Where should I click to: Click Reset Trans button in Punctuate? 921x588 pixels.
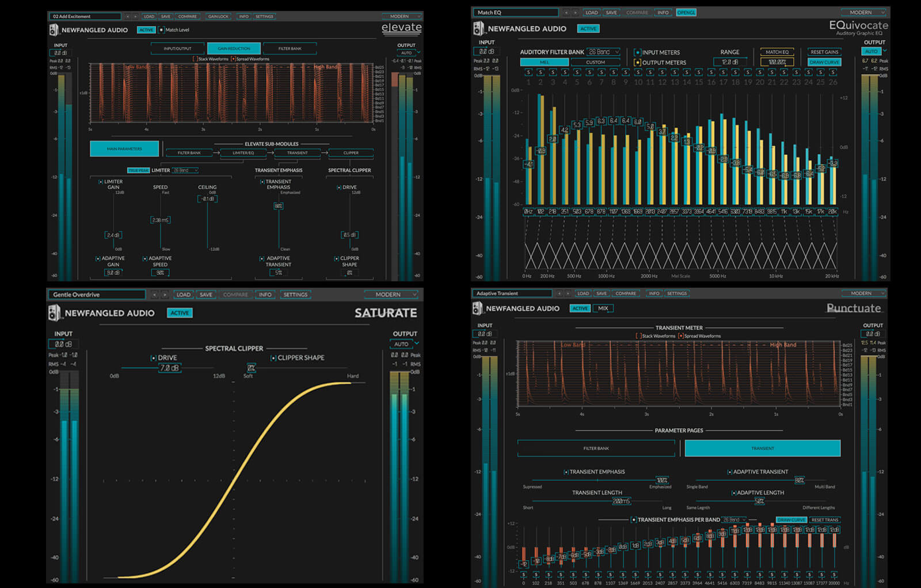[x=824, y=520]
